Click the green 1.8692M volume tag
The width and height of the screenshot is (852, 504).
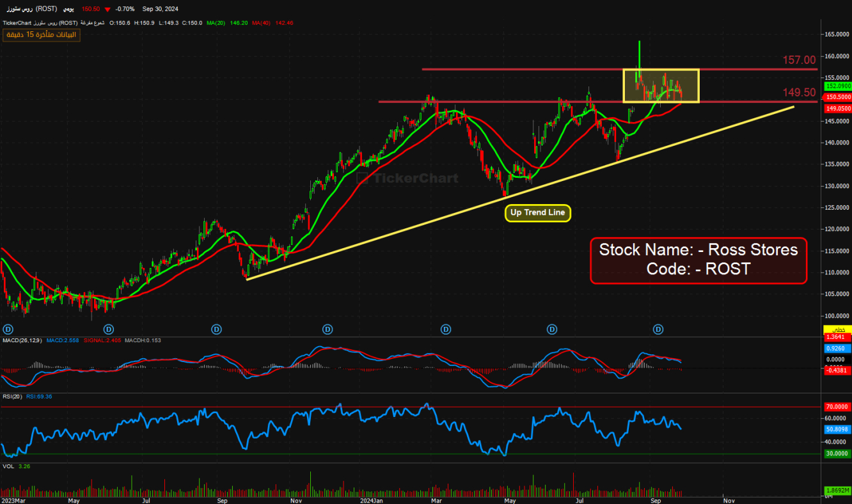coord(837,489)
